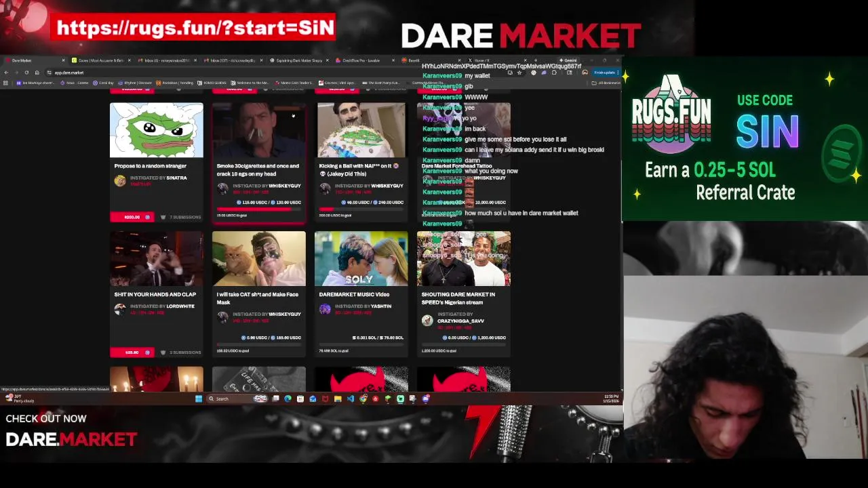868x488 pixels.
Task: Open the cat face mask dare thumbnail
Action: pos(259,259)
